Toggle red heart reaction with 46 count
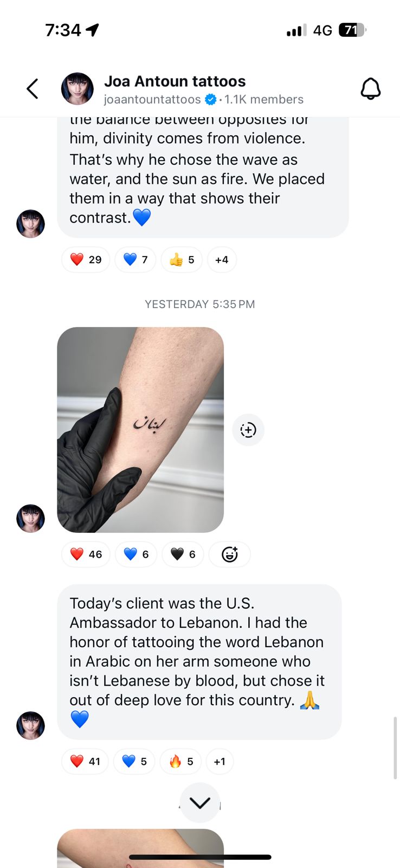The image size is (400, 868). pos(86,554)
